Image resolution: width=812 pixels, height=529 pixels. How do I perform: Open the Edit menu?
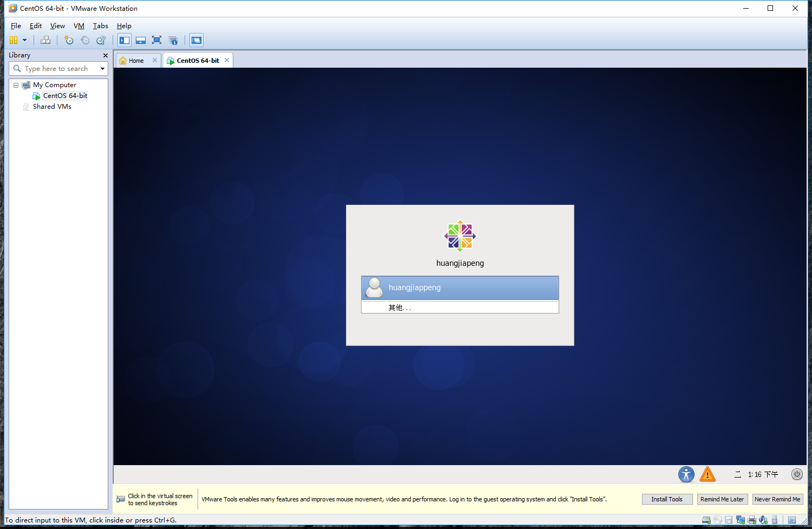pyautogui.click(x=36, y=26)
